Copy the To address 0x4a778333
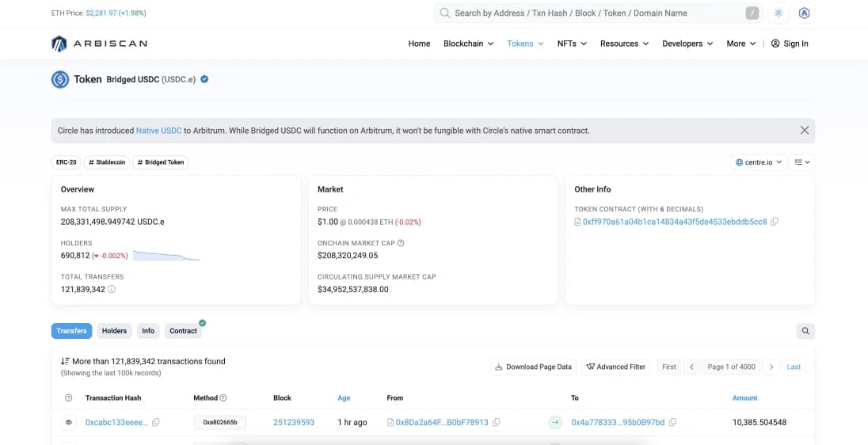 [672, 423]
